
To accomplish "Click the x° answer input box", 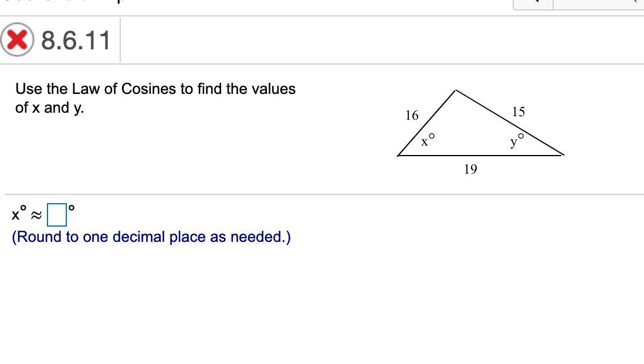I will (x=57, y=215).
